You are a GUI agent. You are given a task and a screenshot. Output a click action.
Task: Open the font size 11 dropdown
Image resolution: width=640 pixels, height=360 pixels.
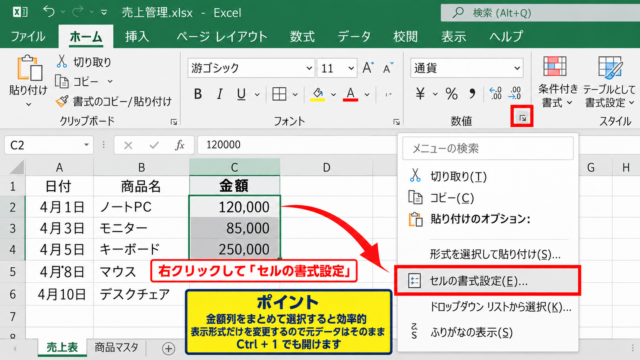pyautogui.click(x=351, y=68)
